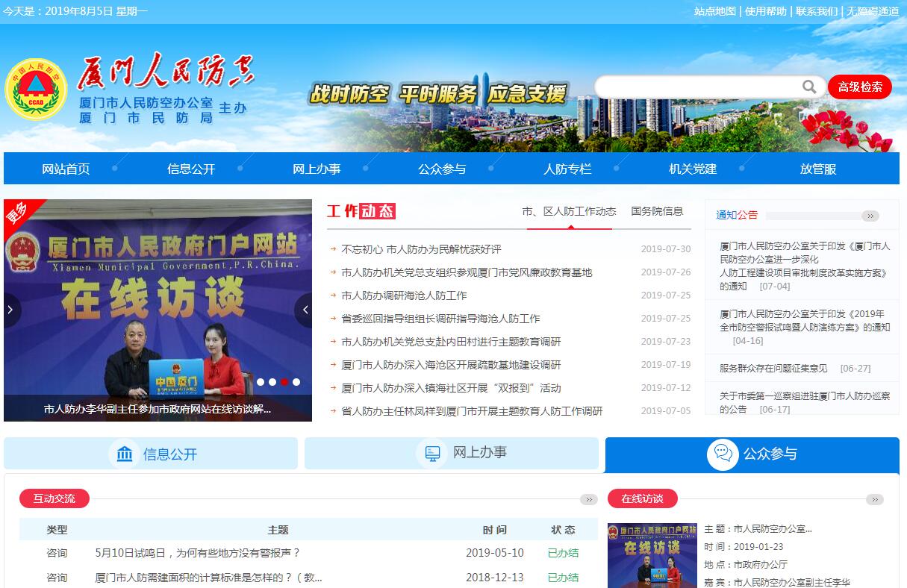
Task: Click inside the site search field
Action: pos(698,87)
